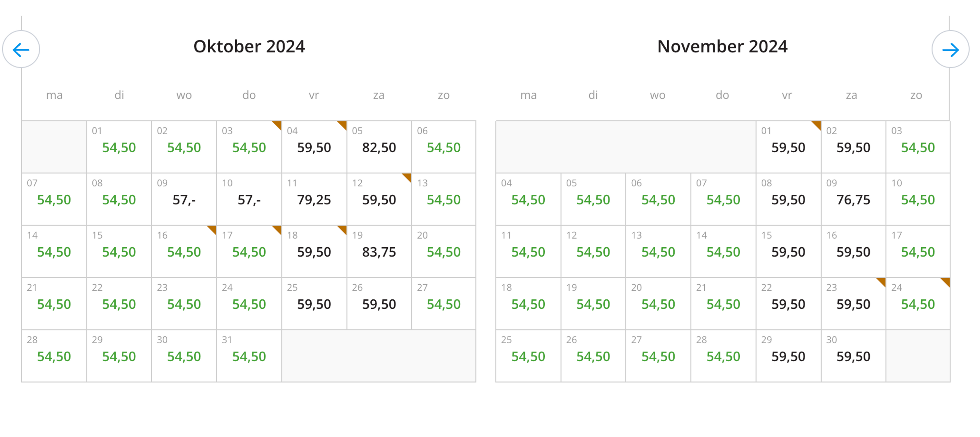
Task: Choose November 15 priced 59,50
Action: pos(789,251)
